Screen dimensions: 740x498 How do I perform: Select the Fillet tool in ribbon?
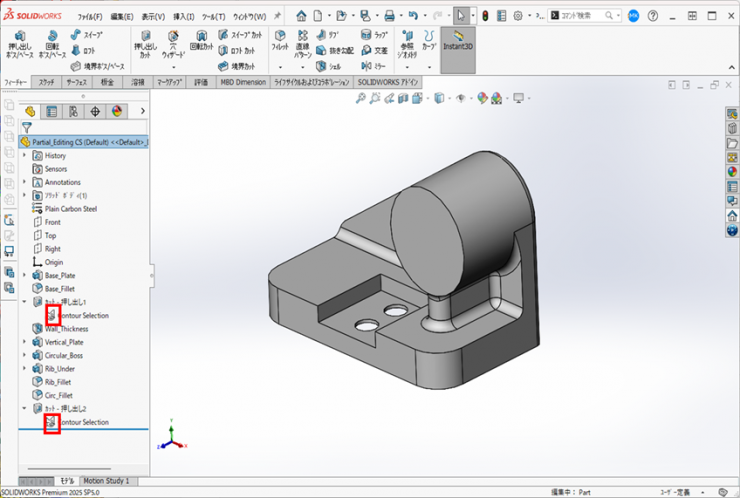coord(280,41)
